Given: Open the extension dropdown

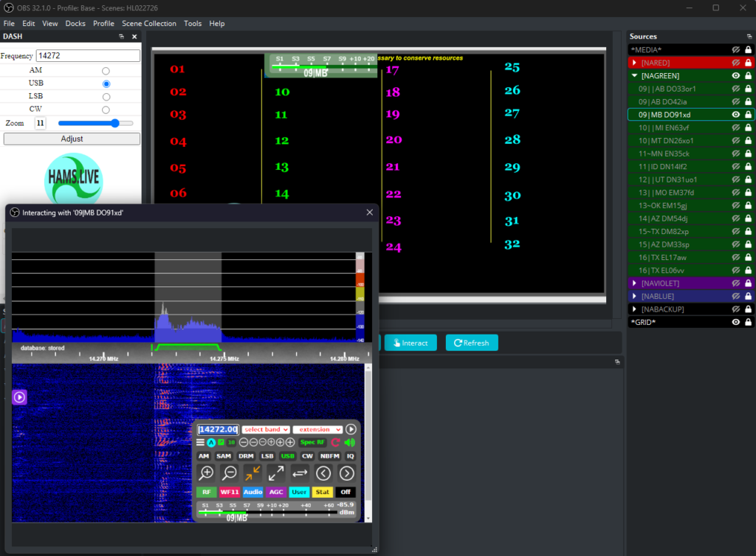Looking at the screenshot, I should click(318, 429).
